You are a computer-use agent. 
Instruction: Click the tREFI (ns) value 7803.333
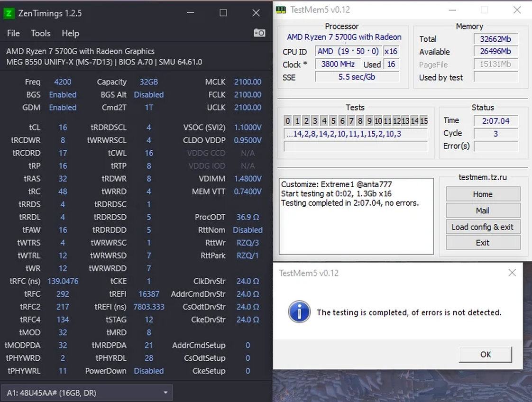tap(148, 307)
